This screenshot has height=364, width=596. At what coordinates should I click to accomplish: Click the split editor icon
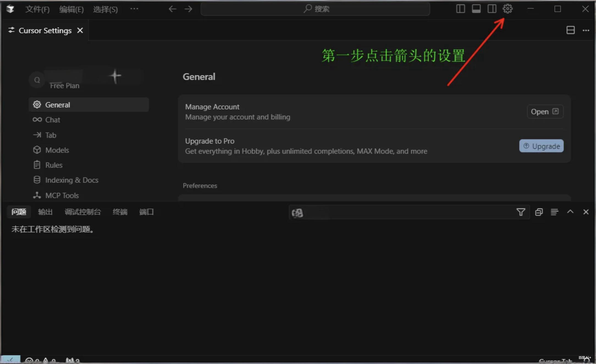[570, 30]
